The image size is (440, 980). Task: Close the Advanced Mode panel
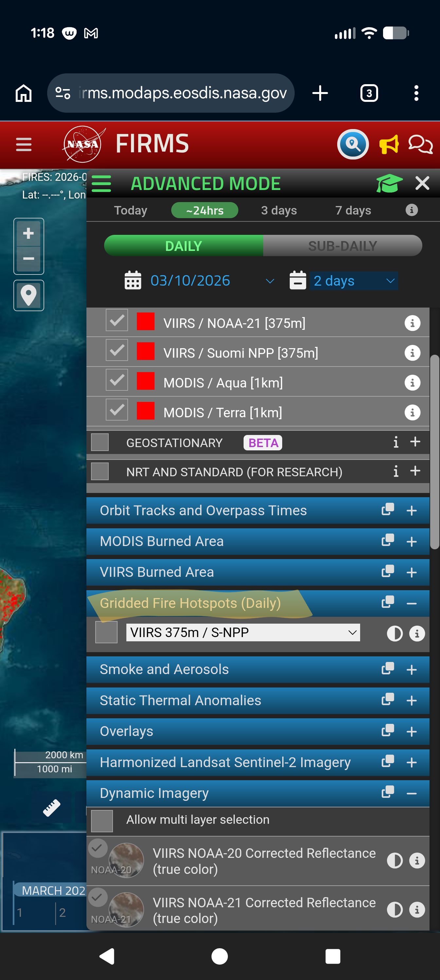pos(422,183)
